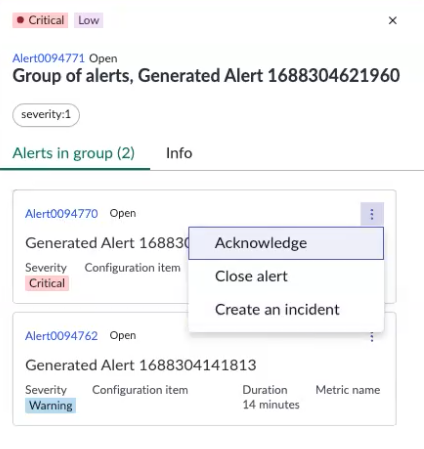Select Create an incident option

coord(286,310)
